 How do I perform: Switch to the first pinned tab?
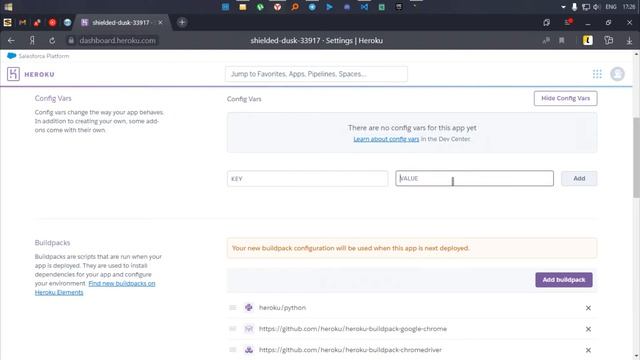point(8,22)
